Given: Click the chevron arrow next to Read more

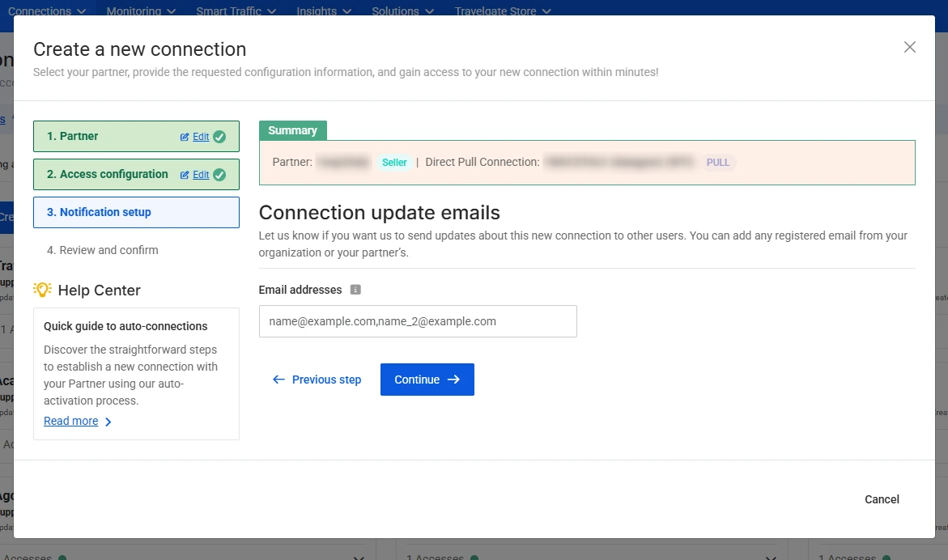Looking at the screenshot, I should tap(108, 422).
